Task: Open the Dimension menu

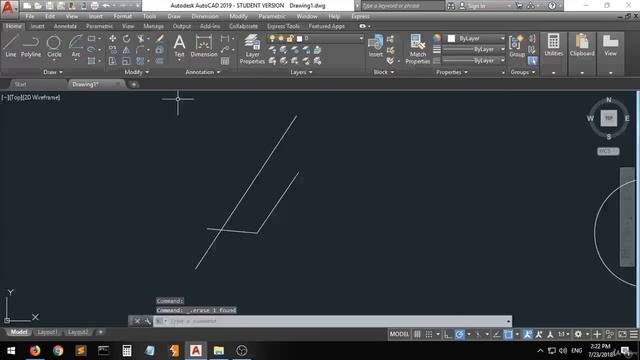Action: point(205,16)
